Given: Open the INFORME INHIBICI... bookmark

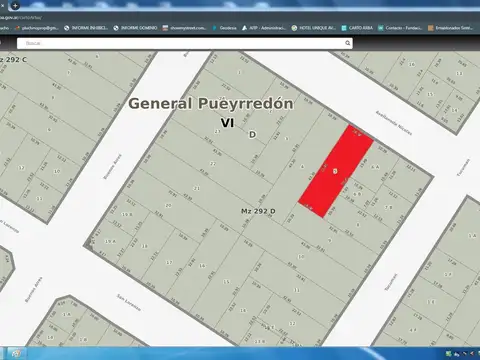Looking at the screenshot, I should (x=86, y=28).
